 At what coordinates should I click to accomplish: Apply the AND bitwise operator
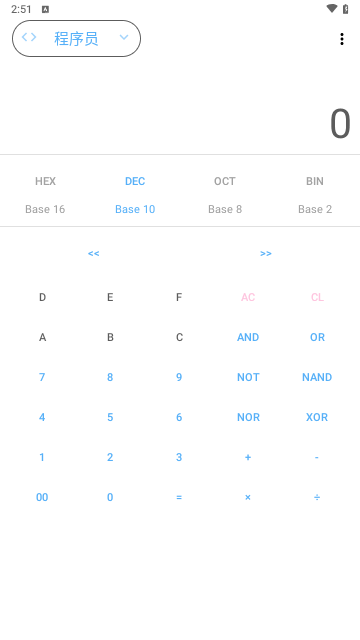[x=248, y=337]
